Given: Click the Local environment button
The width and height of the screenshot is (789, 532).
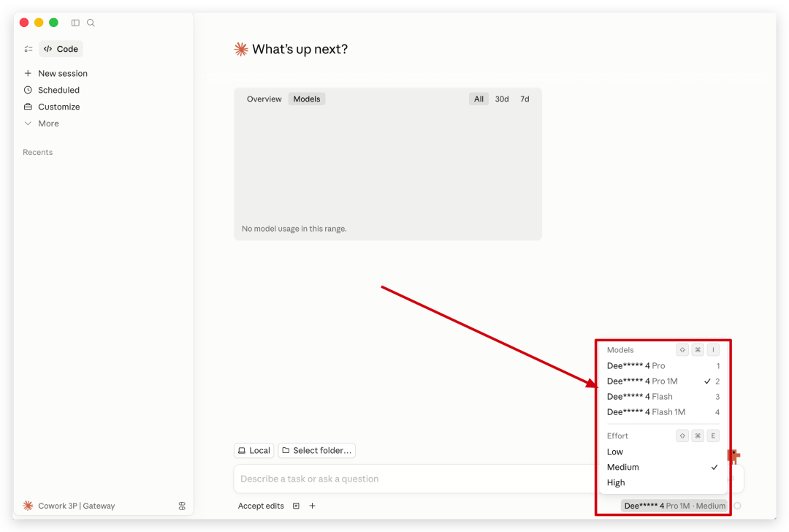Looking at the screenshot, I should point(254,451).
